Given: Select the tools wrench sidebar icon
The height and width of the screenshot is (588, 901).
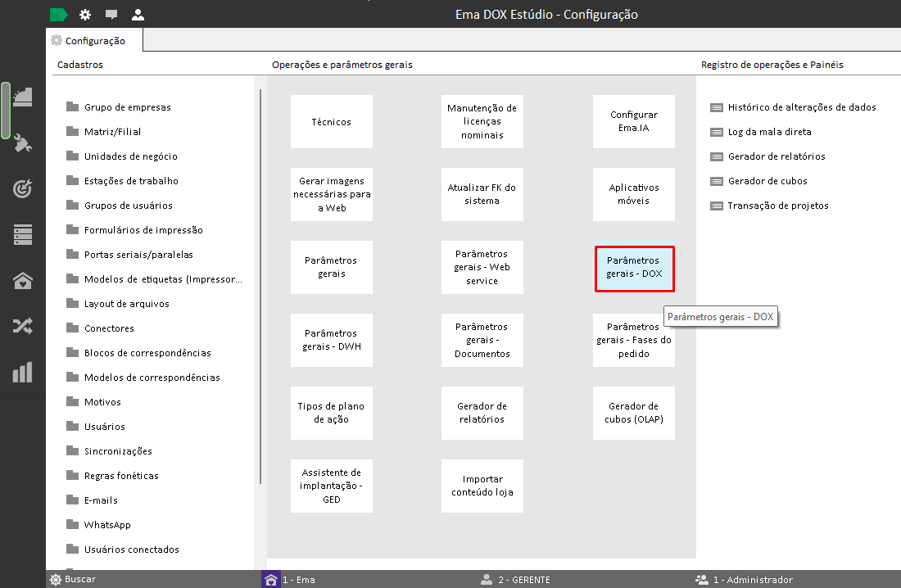Looking at the screenshot, I should tap(23, 142).
